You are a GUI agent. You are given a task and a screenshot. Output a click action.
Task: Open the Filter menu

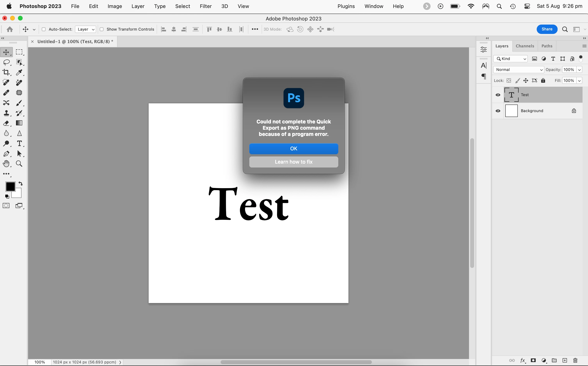click(206, 6)
